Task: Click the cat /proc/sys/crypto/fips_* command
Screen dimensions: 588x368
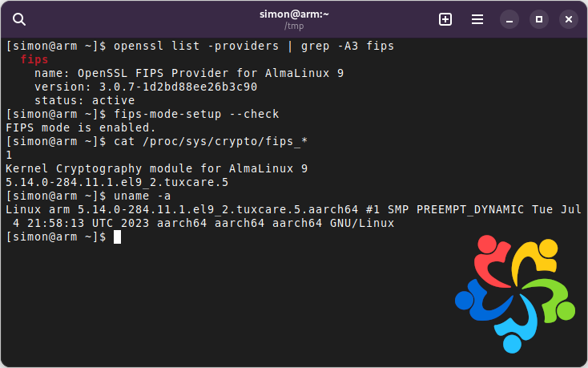Action: click(x=211, y=141)
